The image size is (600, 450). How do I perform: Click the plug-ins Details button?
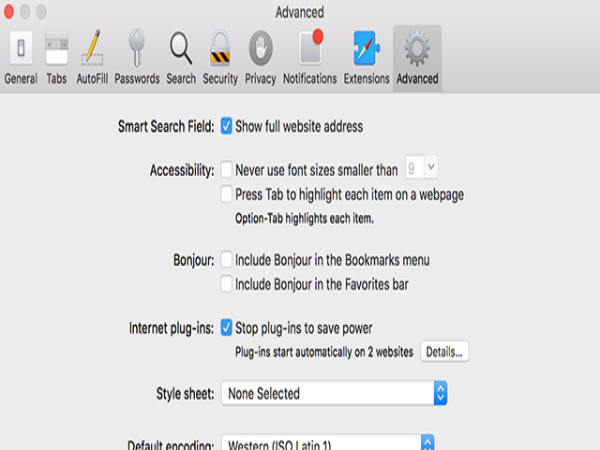[444, 352]
